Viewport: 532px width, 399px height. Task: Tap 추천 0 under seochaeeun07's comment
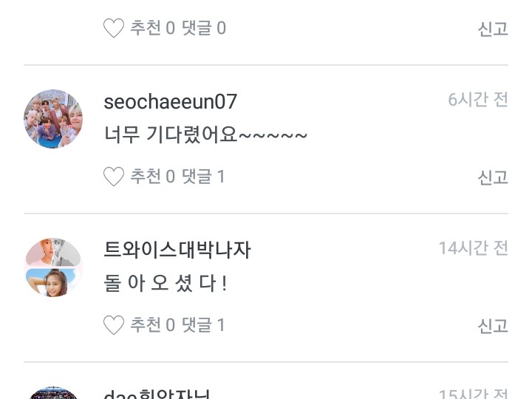click(x=153, y=177)
